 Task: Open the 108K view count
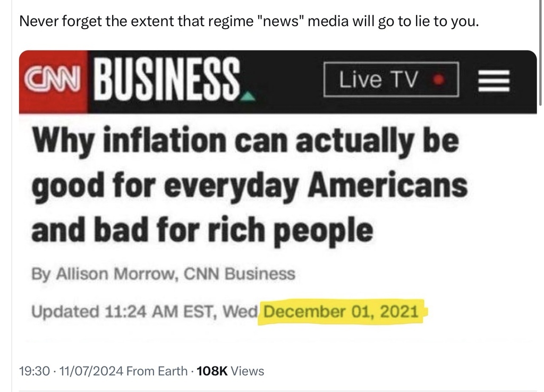[229, 371]
